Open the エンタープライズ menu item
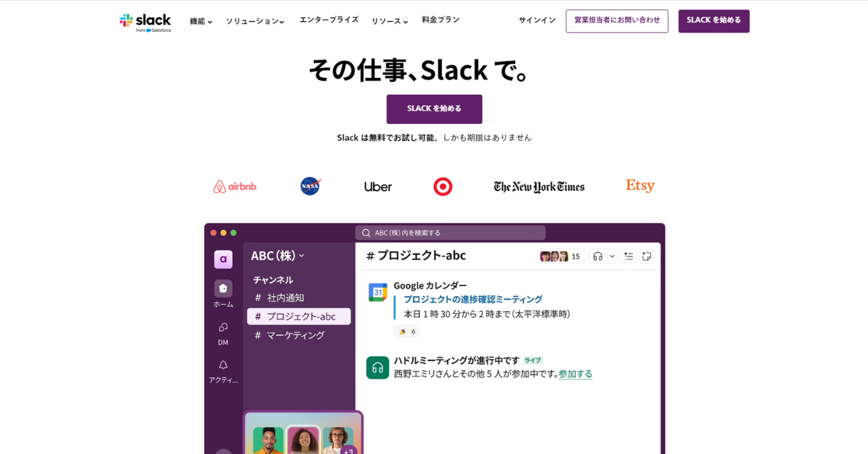Image resolution: width=868 pixels, height=454 pixels. pyautogui.click(x=329, y=20)
